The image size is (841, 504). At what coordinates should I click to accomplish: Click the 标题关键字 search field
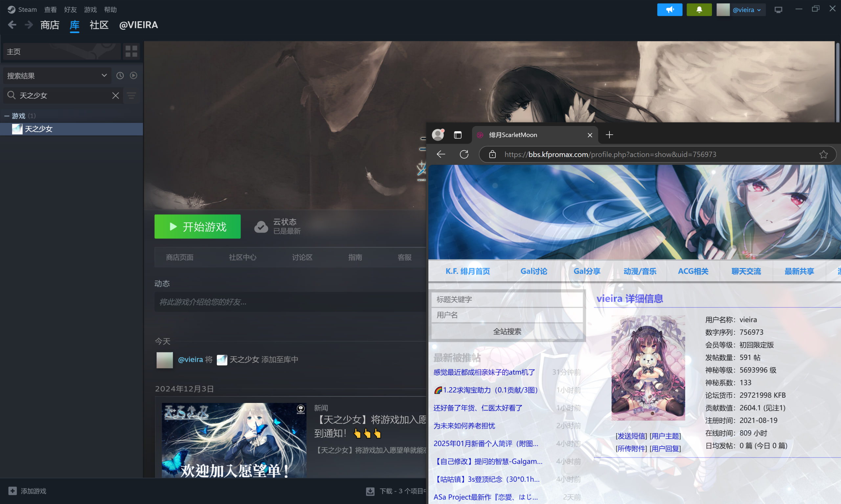click(x=507, y=299)
